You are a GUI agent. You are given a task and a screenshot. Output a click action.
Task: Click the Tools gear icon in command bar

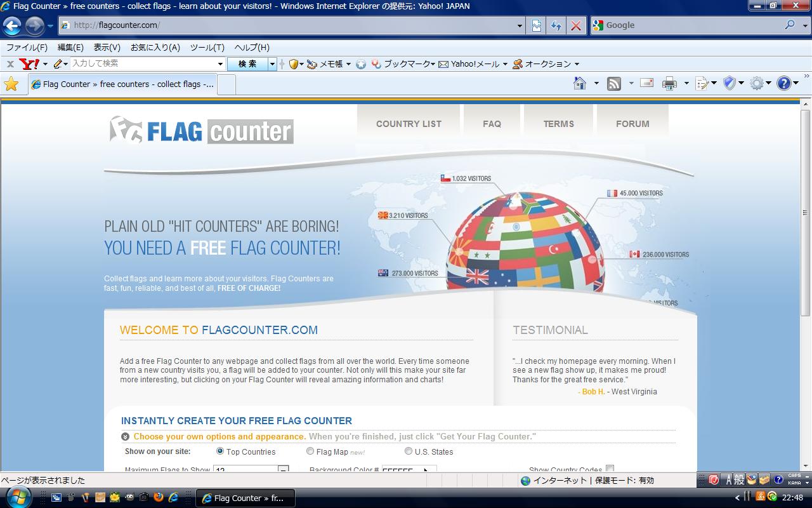(756, 83)
